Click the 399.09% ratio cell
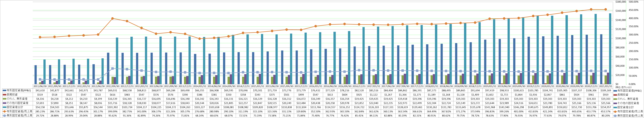Screen dimensions: 644x118 [112, 111]
